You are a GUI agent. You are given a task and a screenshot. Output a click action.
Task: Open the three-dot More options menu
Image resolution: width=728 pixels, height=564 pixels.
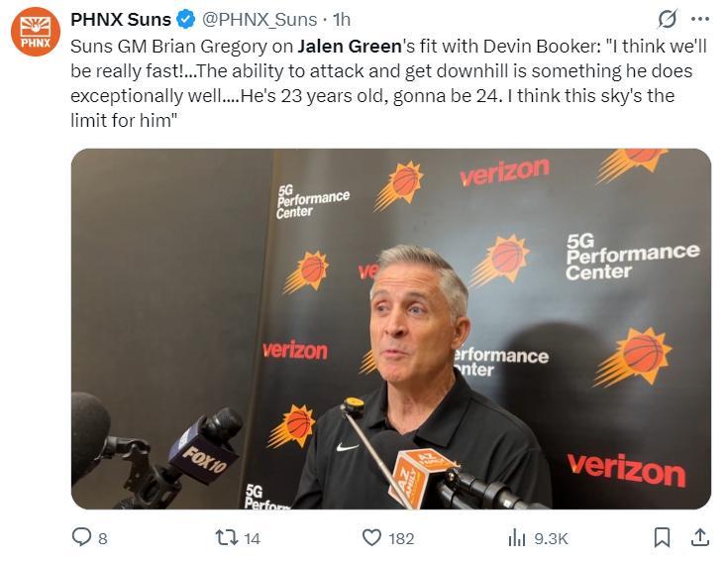point(700,19)
